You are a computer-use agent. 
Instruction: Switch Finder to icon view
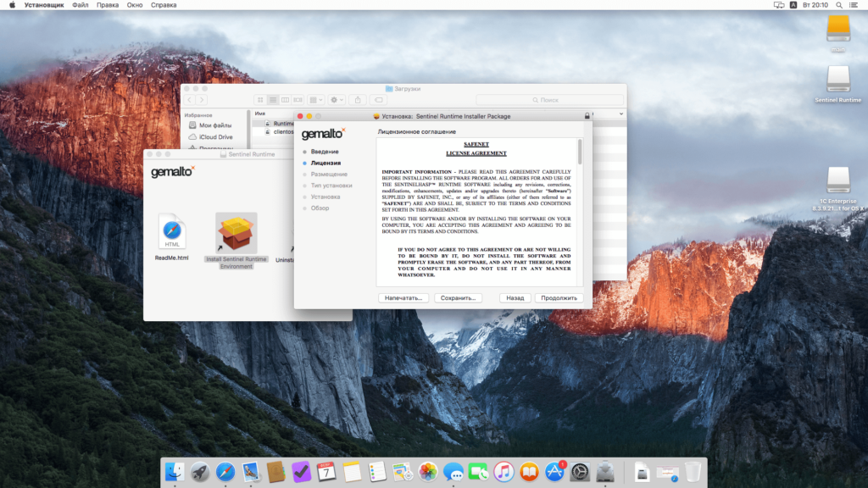(x=260, y=100)
